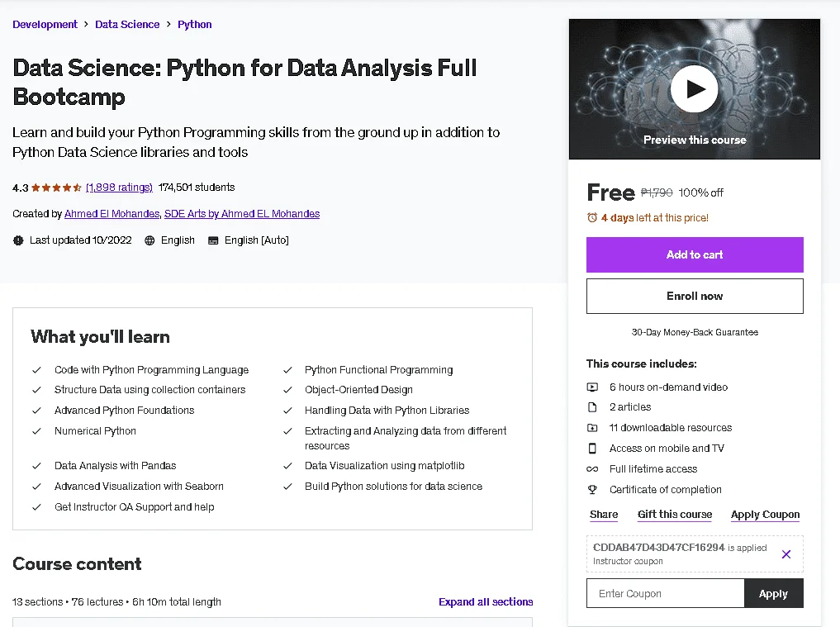Click checkmark beside Object-Oriented Design

coord(287,390)
